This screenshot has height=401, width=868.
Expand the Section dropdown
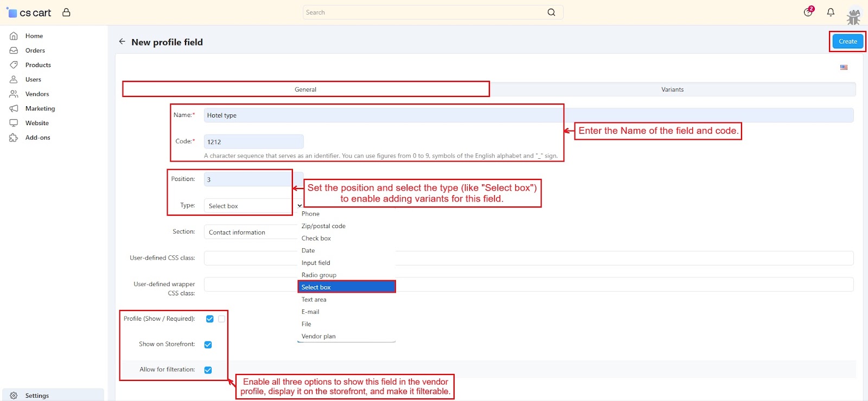tap(250, 232)
